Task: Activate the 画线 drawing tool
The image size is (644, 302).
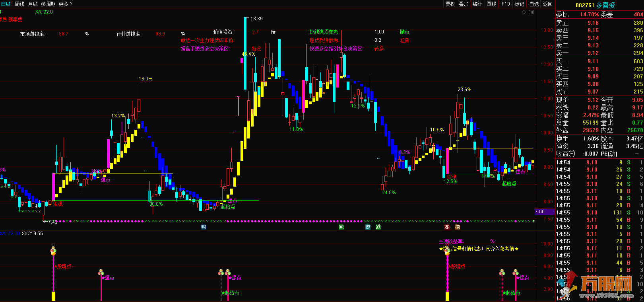Action: click(x=492, y=4)
